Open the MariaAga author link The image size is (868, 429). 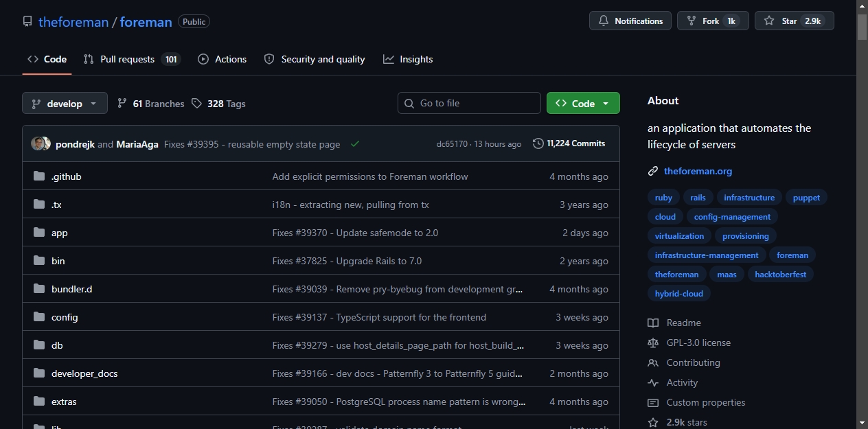(137, 144)
